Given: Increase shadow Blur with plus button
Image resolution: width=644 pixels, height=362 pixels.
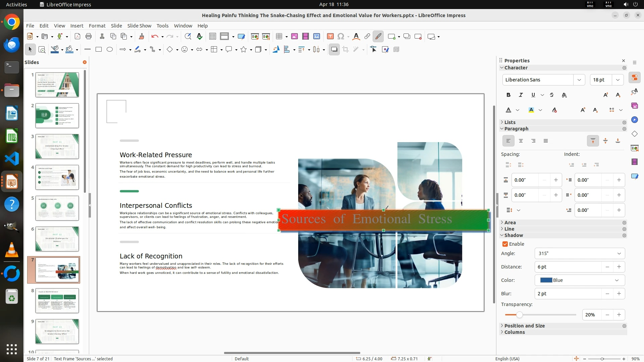Looking at the screenshot, I should (619, 294).
